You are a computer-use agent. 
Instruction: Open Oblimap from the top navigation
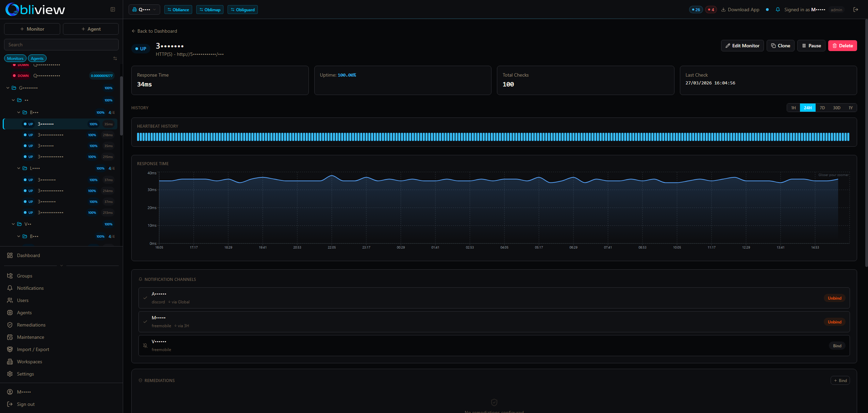point(210,10)
